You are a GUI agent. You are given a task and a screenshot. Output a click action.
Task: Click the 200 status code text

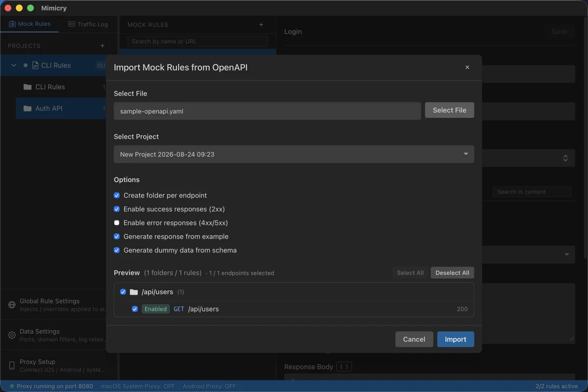coord(462,309)
